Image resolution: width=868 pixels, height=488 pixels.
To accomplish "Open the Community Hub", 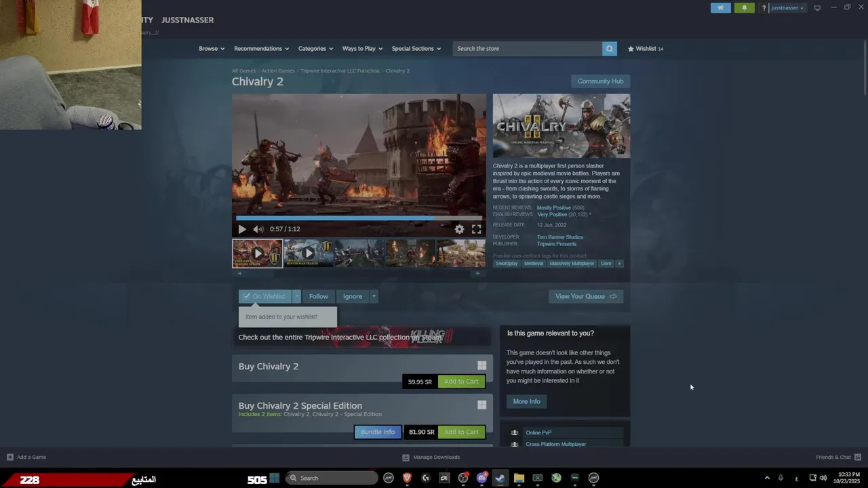I will pos(600,81).
